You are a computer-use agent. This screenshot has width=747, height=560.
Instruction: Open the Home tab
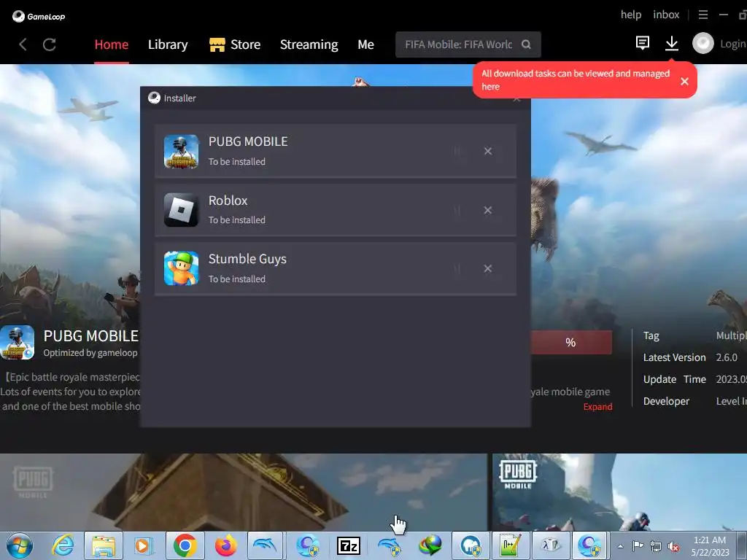(112, 44)
